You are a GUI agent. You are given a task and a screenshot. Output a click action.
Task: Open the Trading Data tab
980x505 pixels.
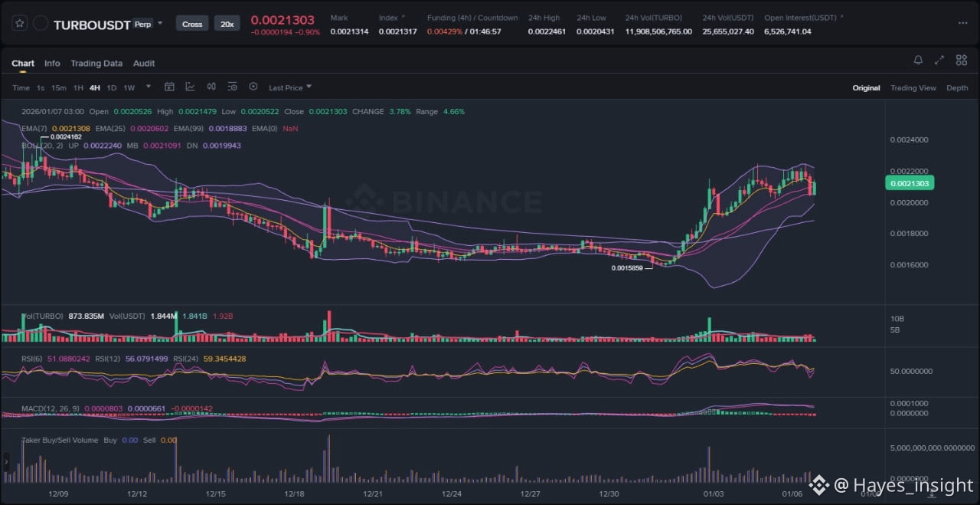[96, 64]
